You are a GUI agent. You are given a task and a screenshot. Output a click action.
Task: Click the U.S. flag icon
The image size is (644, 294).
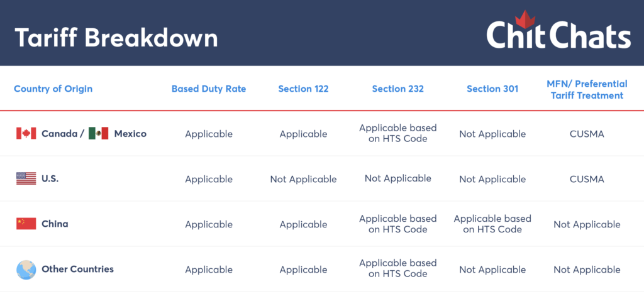(x=26, y=178)
